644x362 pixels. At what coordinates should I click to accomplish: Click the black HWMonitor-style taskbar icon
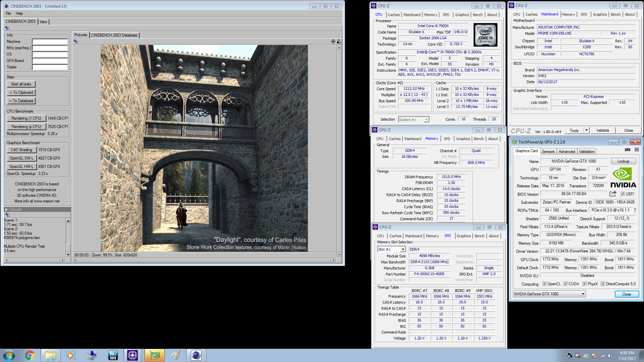coord(113,355)
